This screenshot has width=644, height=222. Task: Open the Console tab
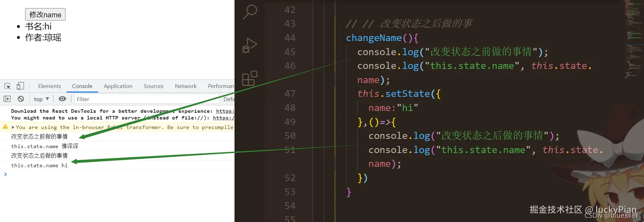tap(82, 86)
